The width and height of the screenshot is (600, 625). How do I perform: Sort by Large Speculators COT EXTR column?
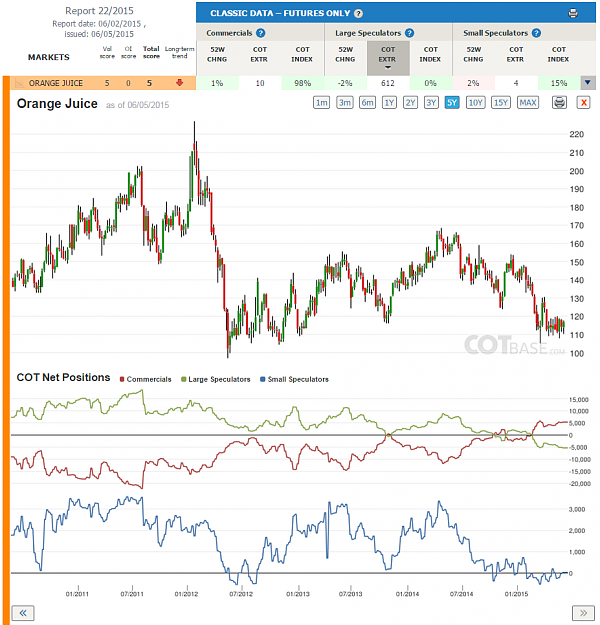[x=388, y=57]
